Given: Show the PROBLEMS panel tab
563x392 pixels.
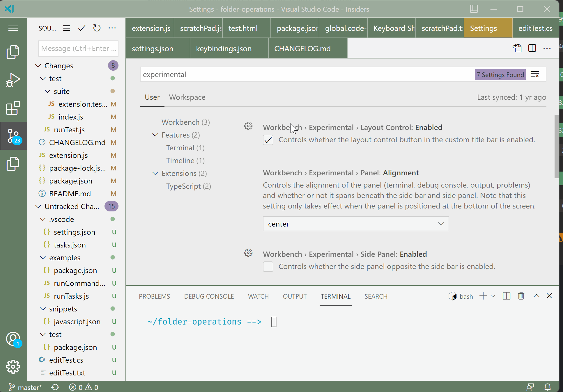Looking at the screenshot, I should click(x=154, y=296).
